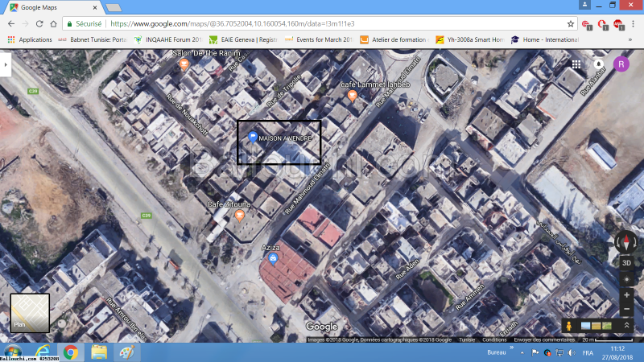The width and height of the screenshot is (644, 362).
Task: Open the Chrome three-dot menu
Action: pyautogui.click(x=633, y=24)
